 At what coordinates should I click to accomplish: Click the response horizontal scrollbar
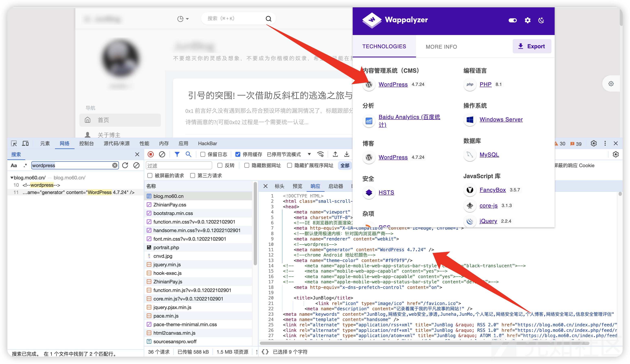(x=425, y=343)
